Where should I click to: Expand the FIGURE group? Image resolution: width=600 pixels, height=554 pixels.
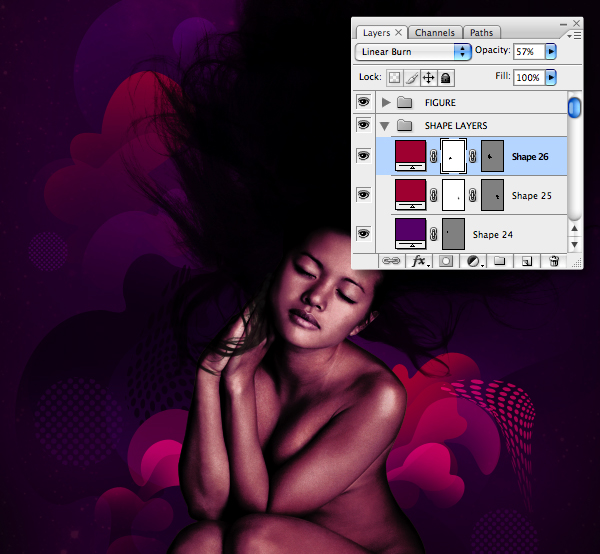click(x=386, y=102)
